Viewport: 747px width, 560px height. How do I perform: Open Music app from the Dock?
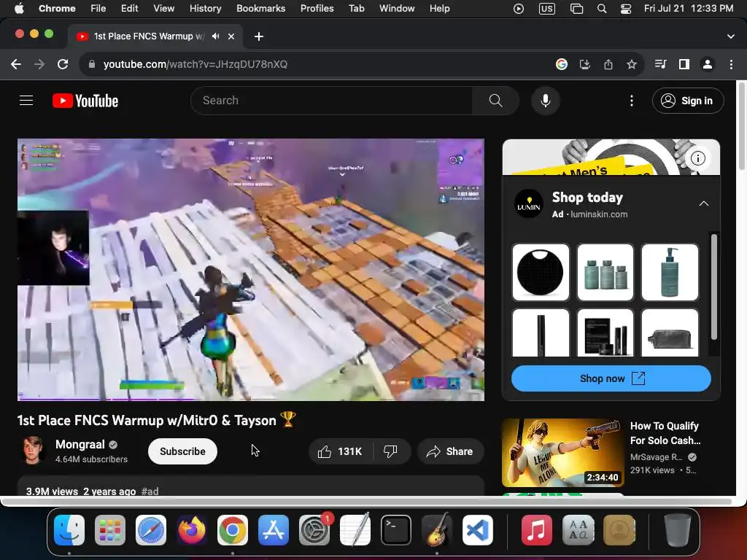point(536,530)
